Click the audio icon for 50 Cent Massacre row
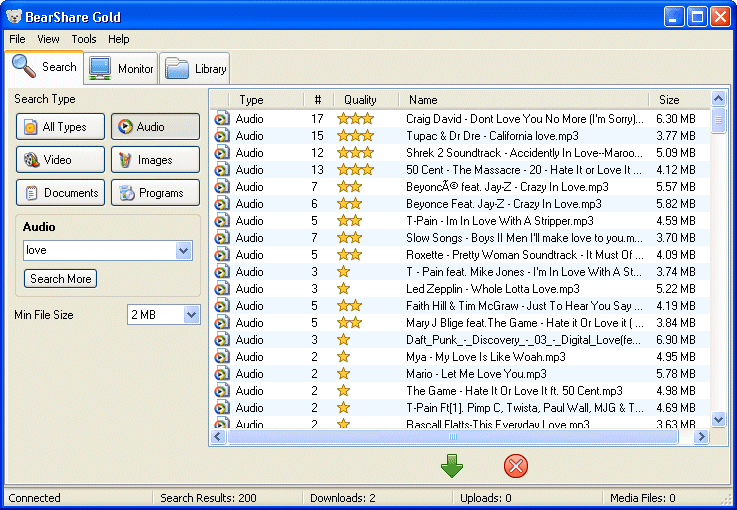This screenshot has height=510, width=737. [222, 170]
